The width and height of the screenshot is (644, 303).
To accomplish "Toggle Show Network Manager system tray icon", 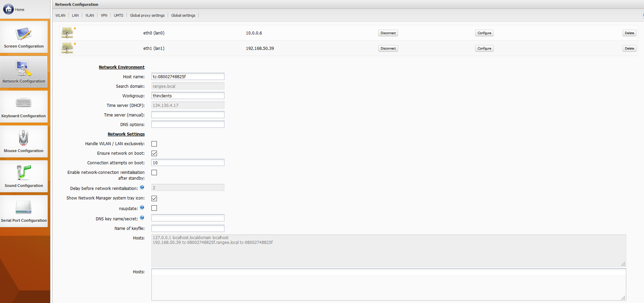I will point(154,198).
